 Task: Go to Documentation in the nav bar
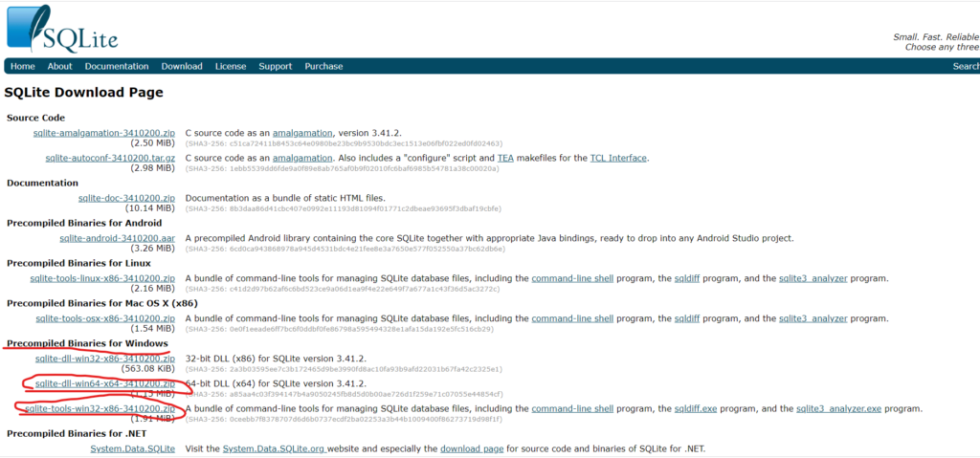click(117, 66)
